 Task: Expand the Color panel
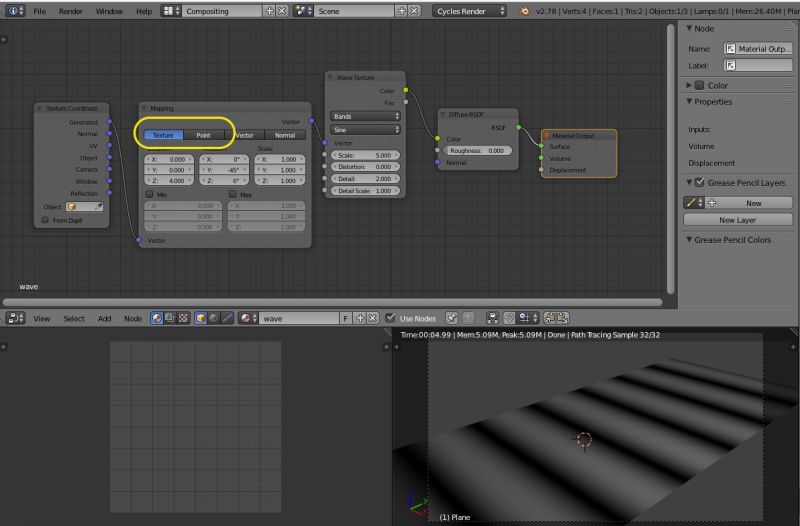(689, 85)
